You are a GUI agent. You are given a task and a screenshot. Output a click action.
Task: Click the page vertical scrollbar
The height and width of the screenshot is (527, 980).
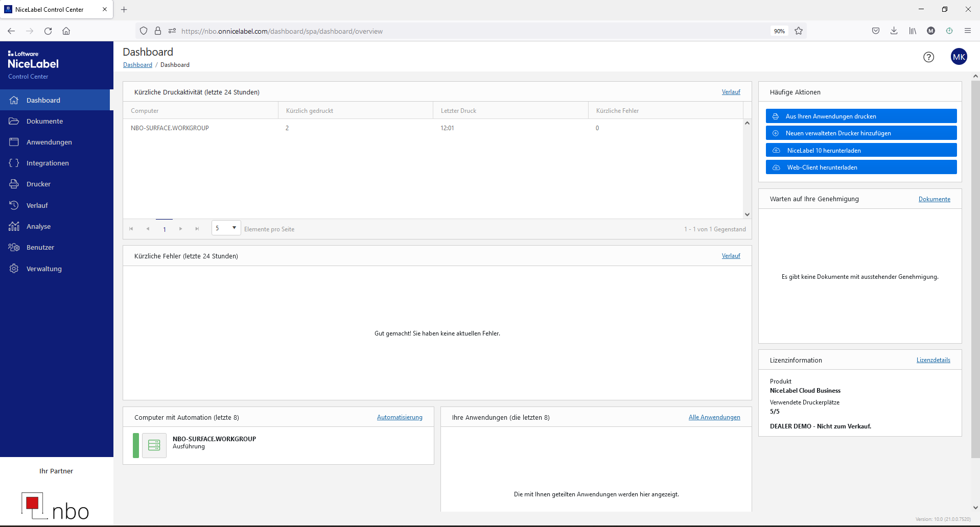point(975,268)
